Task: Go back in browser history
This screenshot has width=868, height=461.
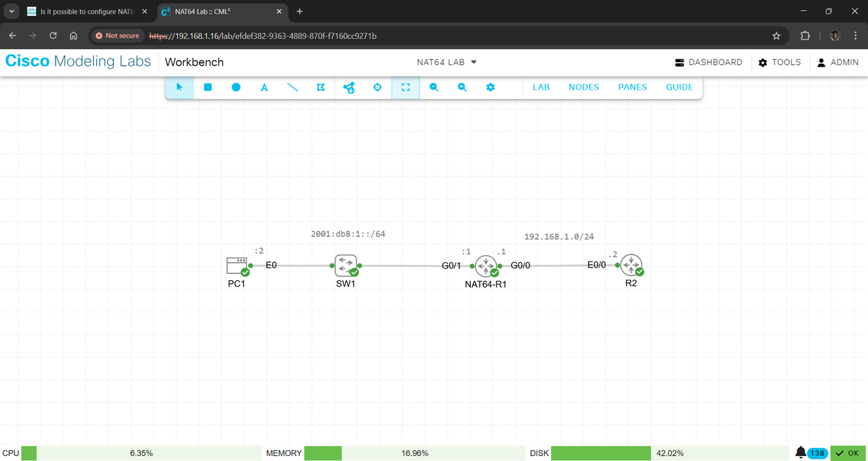Action: [x=13, y=35]
